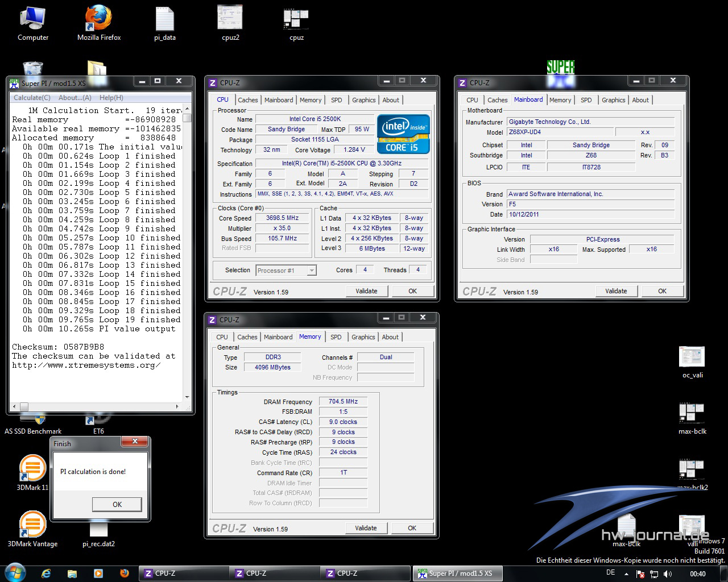Click OK in the Memory window
Image resolution: width=728 pixels, height=582 pixels.
pyautogui.click(x=412, y=528)
